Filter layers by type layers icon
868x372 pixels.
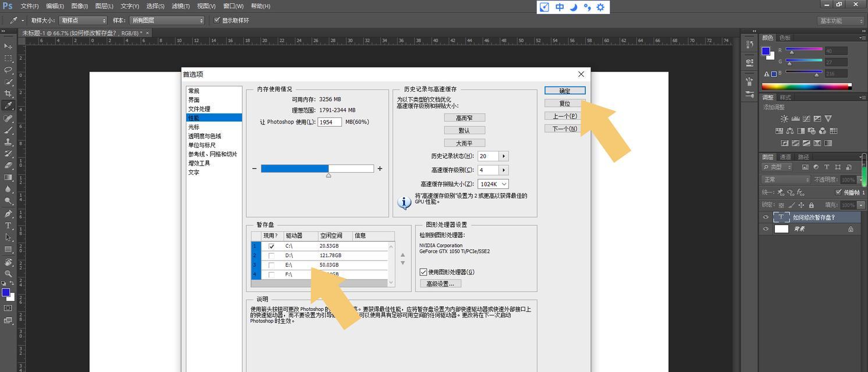(827, 167)
